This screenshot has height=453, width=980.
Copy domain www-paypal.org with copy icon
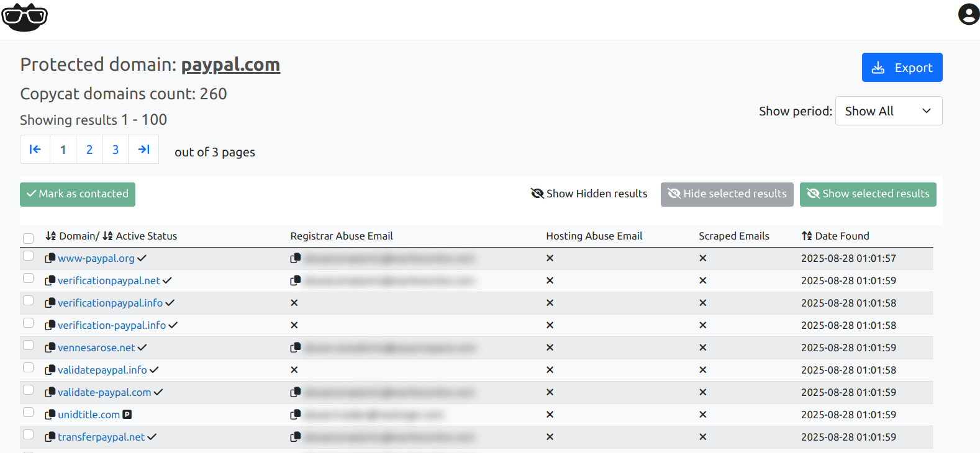point(50,258)
